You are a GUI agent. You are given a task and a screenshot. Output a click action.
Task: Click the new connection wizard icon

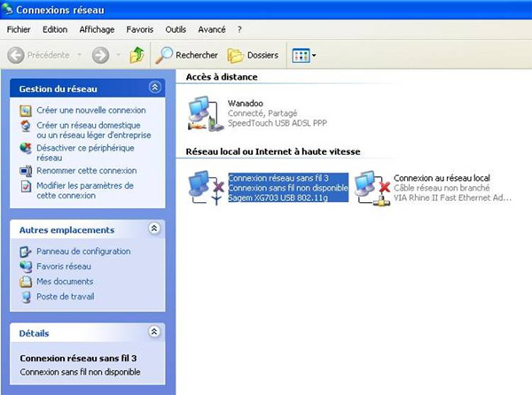[x=26, y=111]
